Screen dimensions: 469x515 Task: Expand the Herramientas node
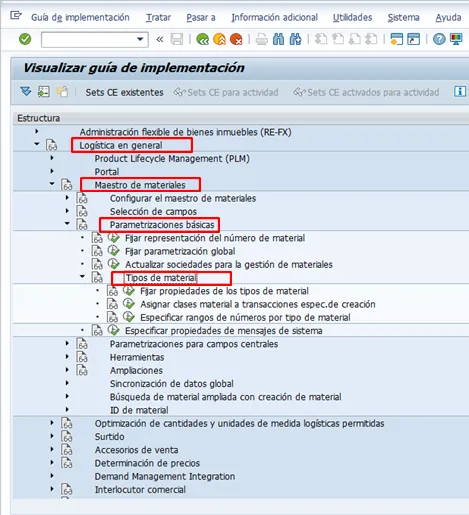(67, 356)
